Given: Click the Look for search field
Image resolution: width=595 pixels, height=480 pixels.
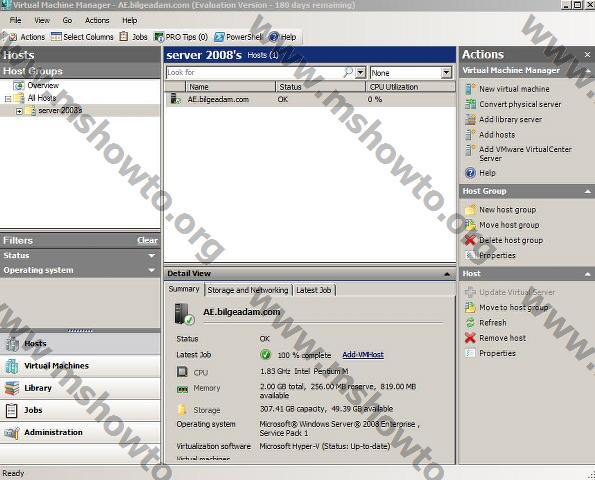Looking at the screenshot, I should tap(254, 72).
